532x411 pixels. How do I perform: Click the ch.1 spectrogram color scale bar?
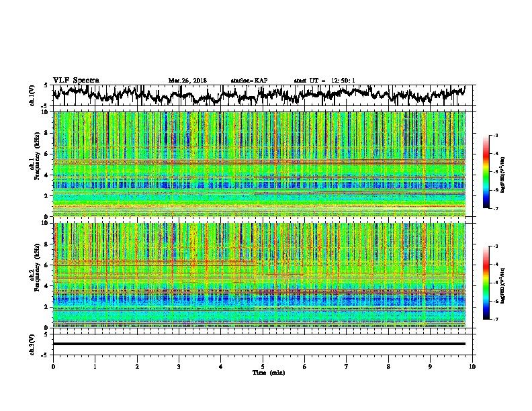(x=486, y=172)
